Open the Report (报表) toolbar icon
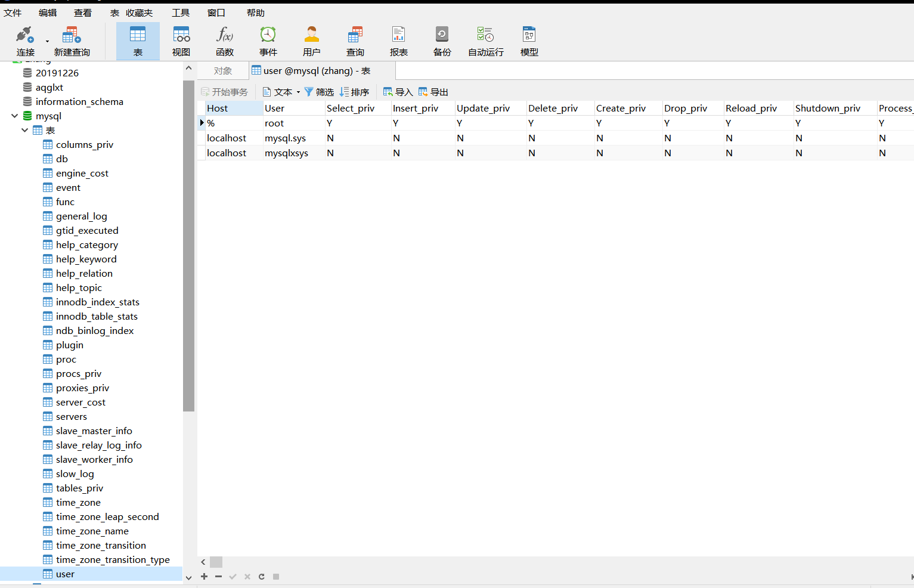914x588 pixels. pos(399,41)
